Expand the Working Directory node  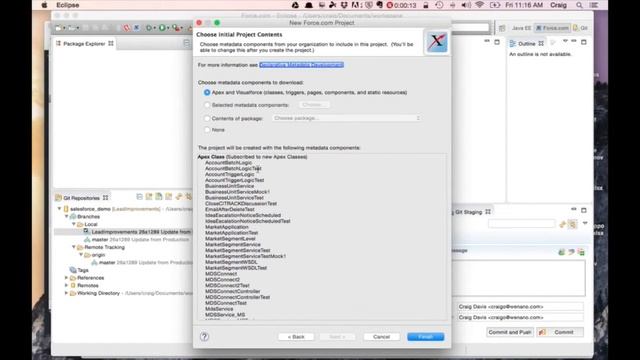coord(67,293)
